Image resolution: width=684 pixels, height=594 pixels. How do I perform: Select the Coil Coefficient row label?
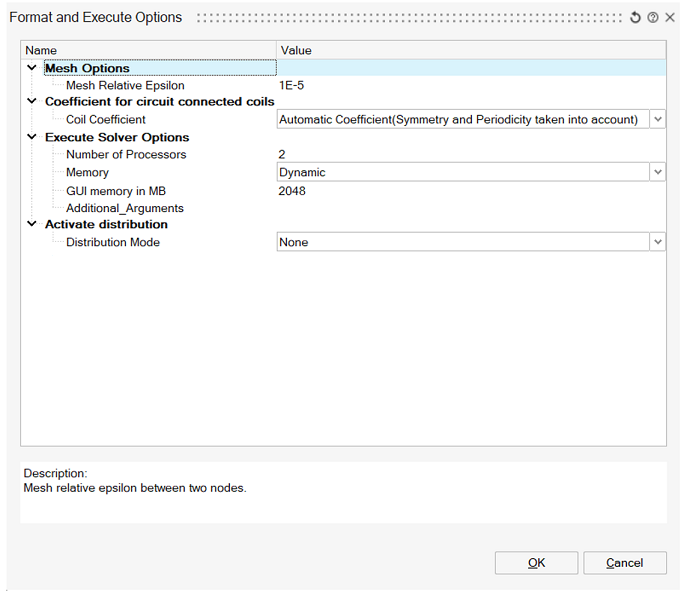point(106,120)
